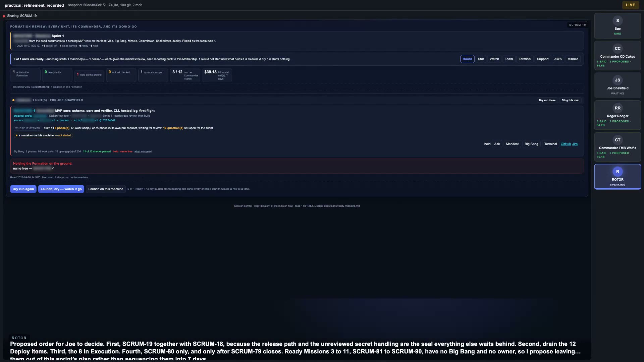Select Roger Rodger's RR avatar
Viewport: 644px width, 362px height.
click(x=618, y=108)
